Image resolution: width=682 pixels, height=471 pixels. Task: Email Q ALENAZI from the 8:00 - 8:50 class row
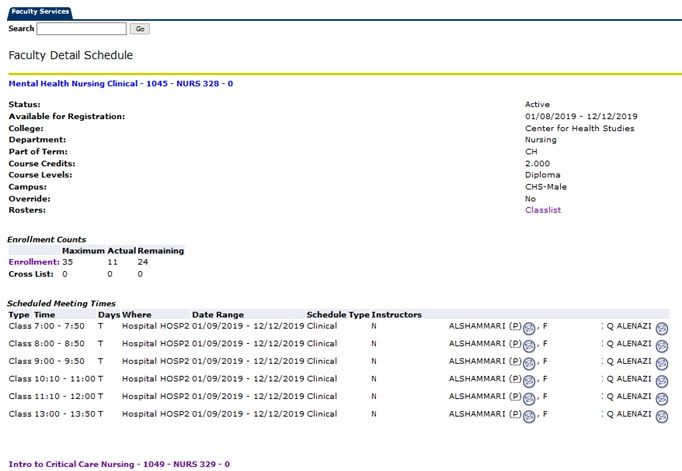click(662, 346)
